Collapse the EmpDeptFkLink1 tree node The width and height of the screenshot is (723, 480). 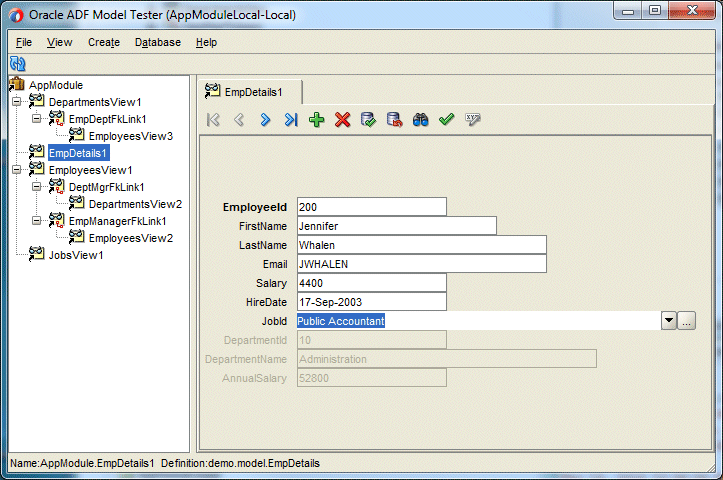click(36, 119)
